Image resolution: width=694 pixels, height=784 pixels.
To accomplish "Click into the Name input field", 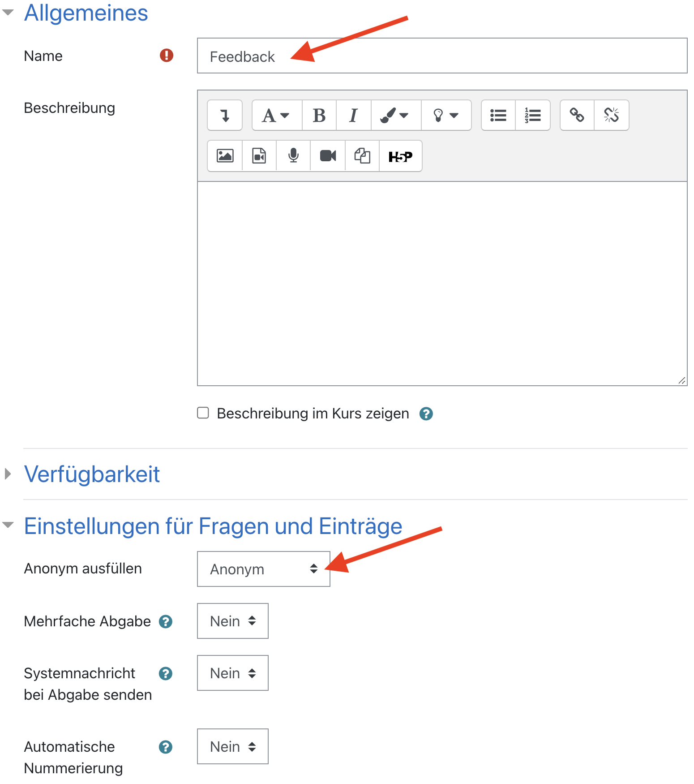I will click(441, 56).
